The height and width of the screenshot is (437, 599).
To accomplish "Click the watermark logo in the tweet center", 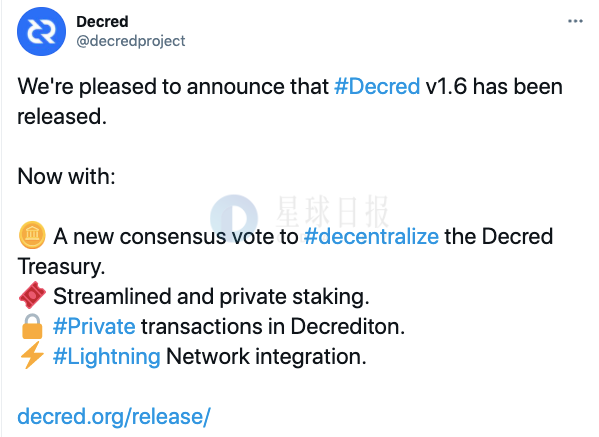I will tap(234, 218).
